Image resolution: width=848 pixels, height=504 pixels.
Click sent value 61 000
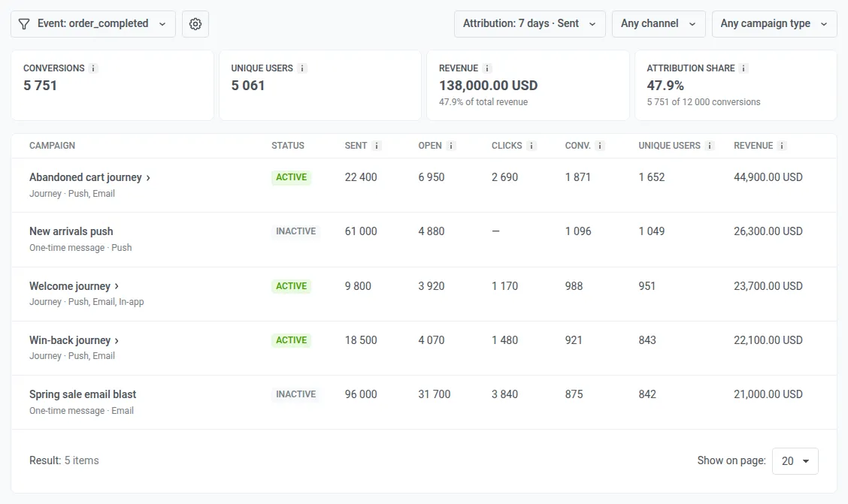click(361, 231)
